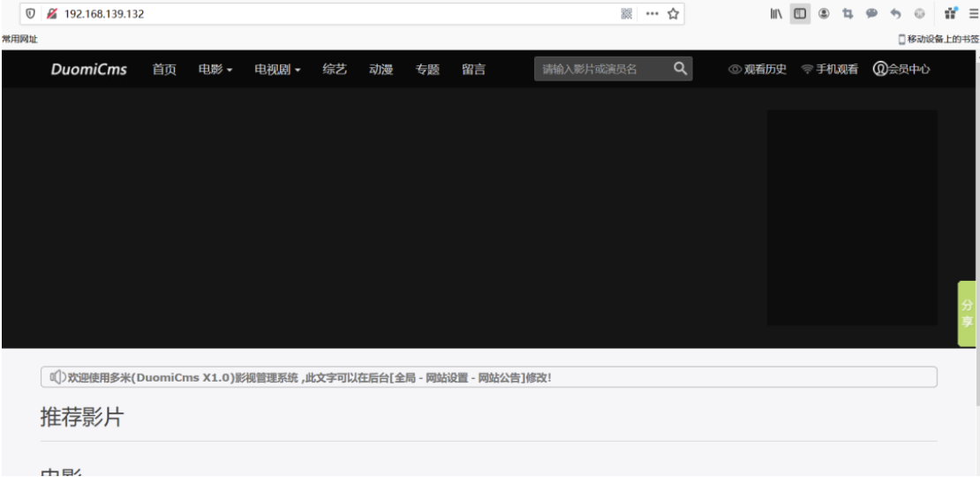Click the undo arrow toolbar icon
The height and width of the screenshot is (477, 980).
click(895, 14)
